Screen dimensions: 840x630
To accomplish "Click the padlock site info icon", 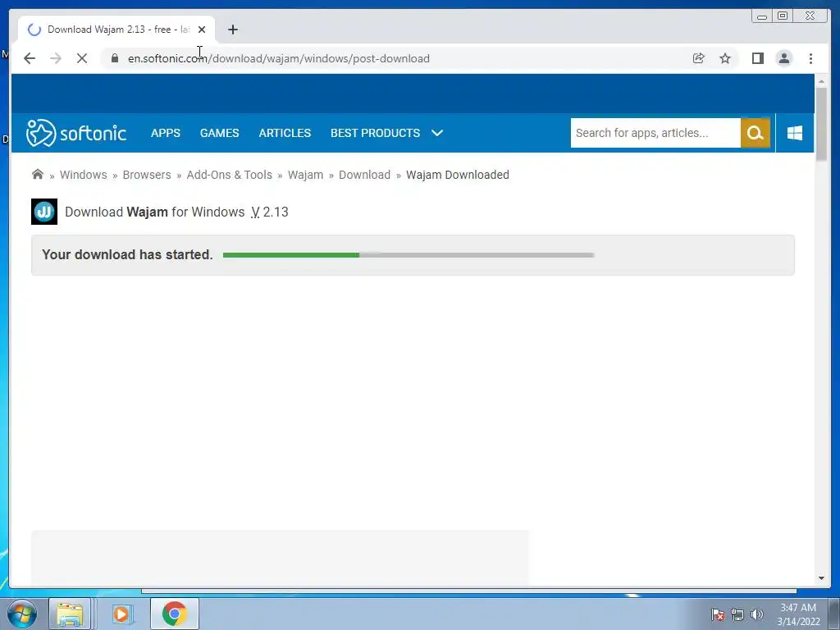I will pyautogui.click(x=115, y=58).
